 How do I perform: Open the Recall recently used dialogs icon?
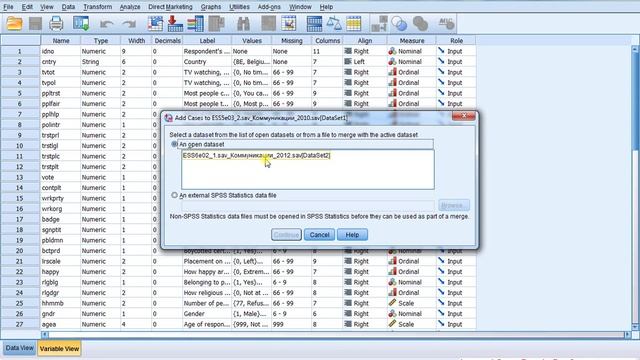tap(81, 24)
